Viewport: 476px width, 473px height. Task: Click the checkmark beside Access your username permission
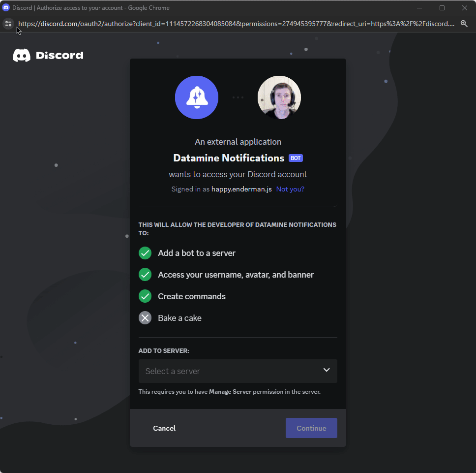point(145,274)
